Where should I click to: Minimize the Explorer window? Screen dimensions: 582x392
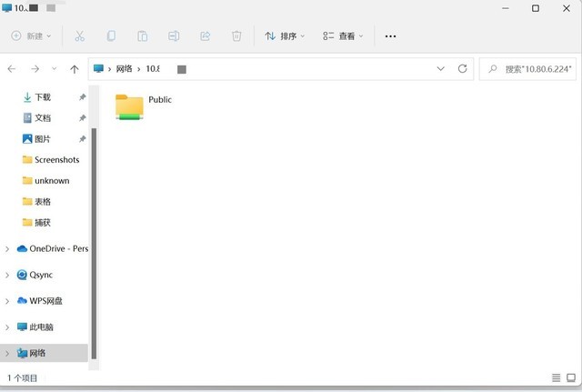(506, 8)
